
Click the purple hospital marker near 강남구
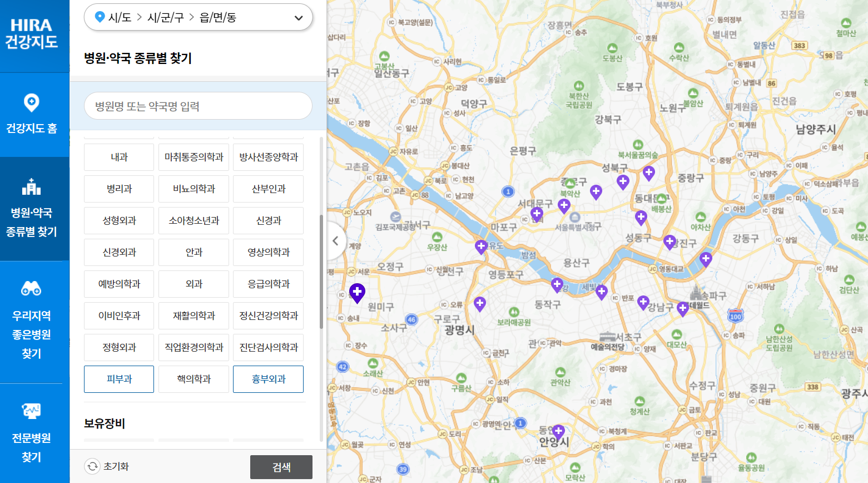(643, 302)
